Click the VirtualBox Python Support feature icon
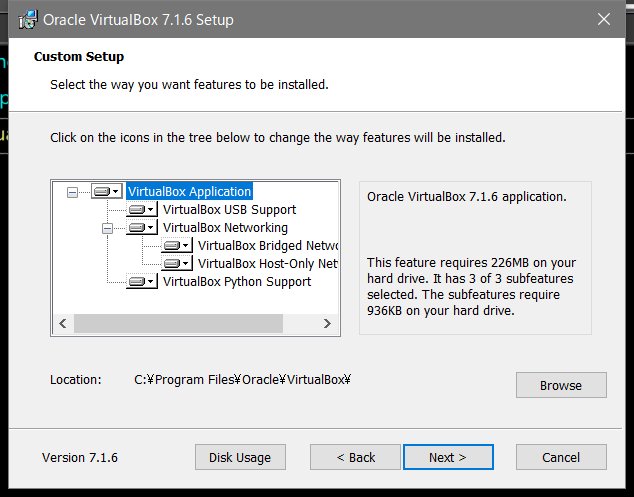The image size is (634, 497). pyautogui.click(x=142, y=281)
